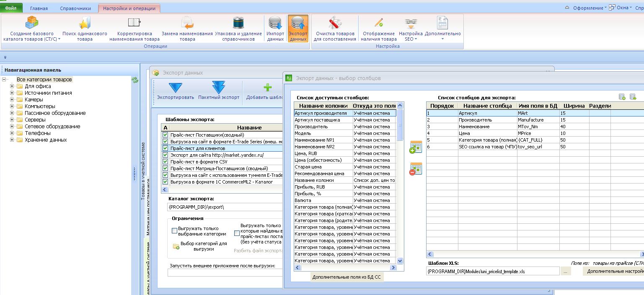The image size is (644, 295).
Task: Expand the Servers category node
Action: pyautogui.click(x=12, y=120)
